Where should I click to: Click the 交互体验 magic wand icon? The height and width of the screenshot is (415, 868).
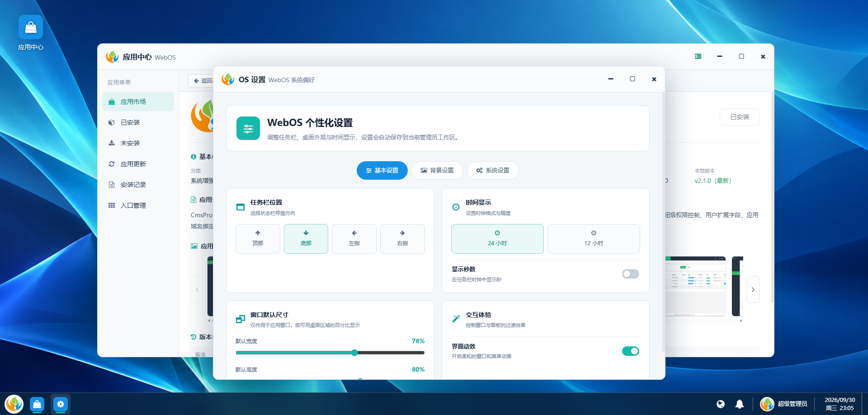[x=456, y=319]
